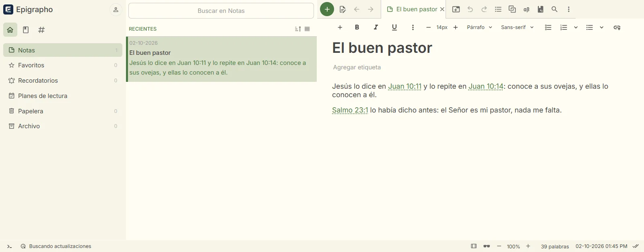This screenshot has width=644, height=252.
Task: Insert a bulleted list
Action: (590, 27)
